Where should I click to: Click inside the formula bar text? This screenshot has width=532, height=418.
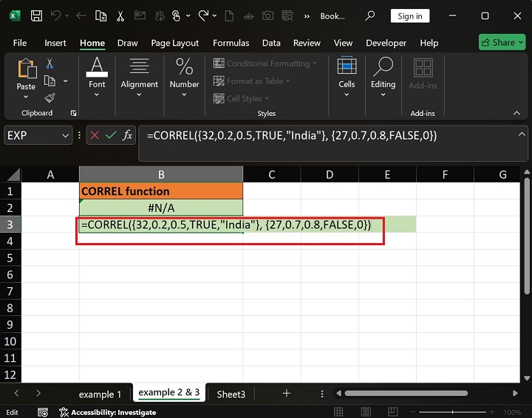pyautogui.click(x=292, y=136)
